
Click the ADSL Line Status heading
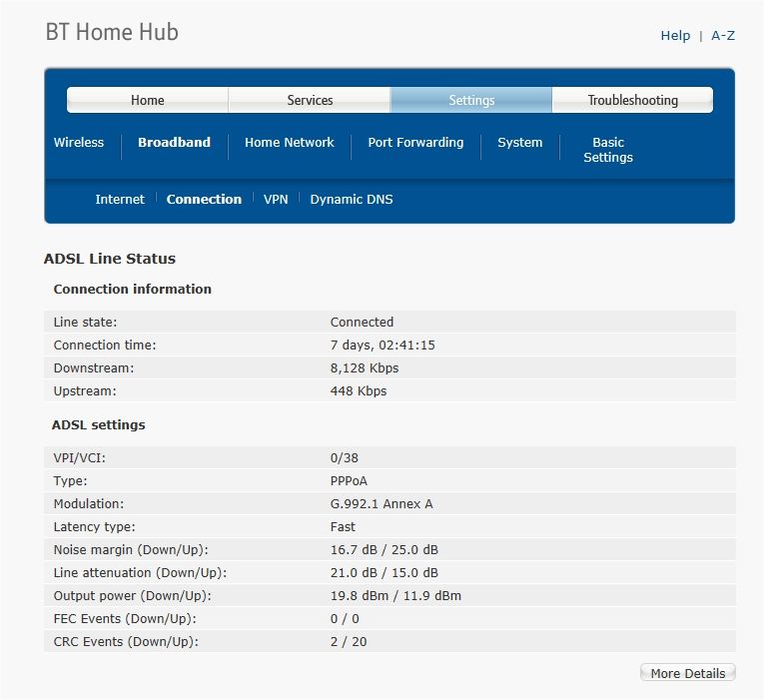click(110, 259)
